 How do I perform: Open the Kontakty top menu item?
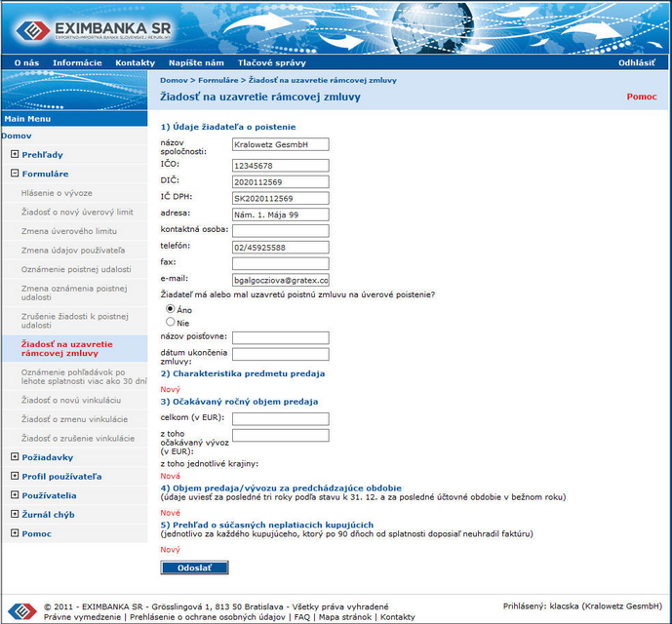point(135,63)
